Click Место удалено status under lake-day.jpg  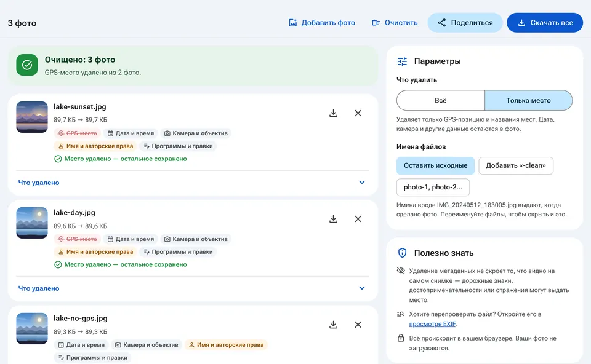click(121, 264)
